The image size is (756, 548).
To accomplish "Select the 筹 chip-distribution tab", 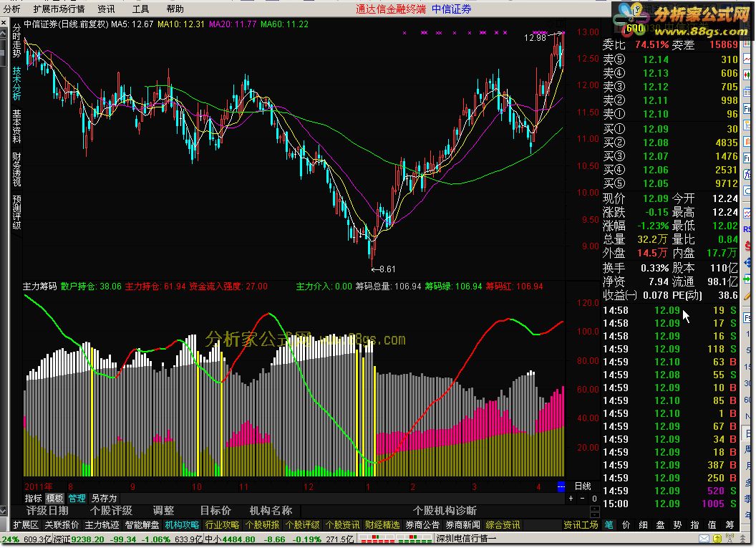I will click(x=730, y=525).
